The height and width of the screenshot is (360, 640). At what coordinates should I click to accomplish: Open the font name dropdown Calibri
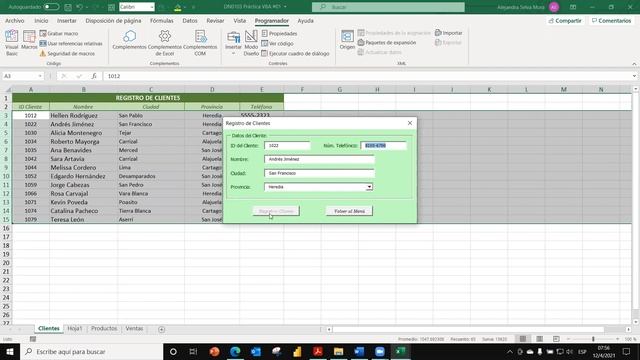point(152,7)
